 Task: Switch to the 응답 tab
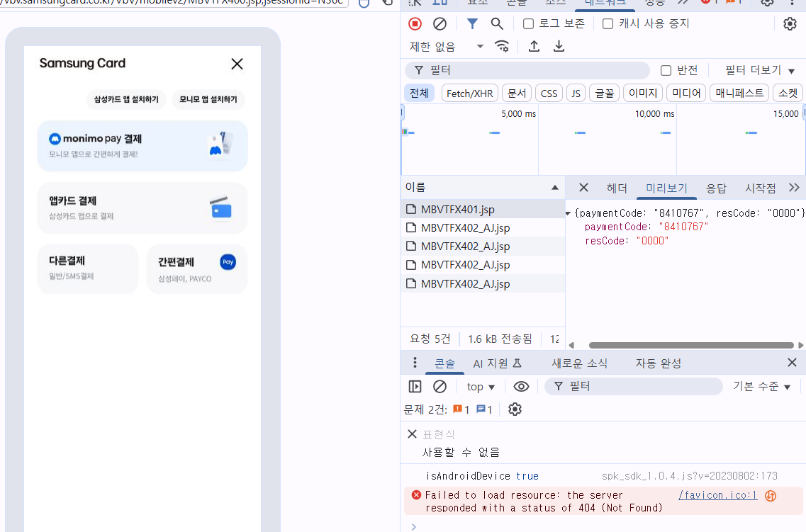[716, 188]
